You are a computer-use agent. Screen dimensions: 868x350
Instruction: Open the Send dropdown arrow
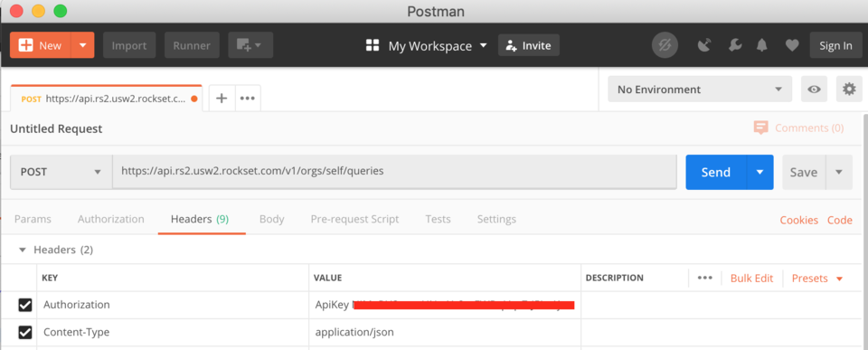(760, 172)
